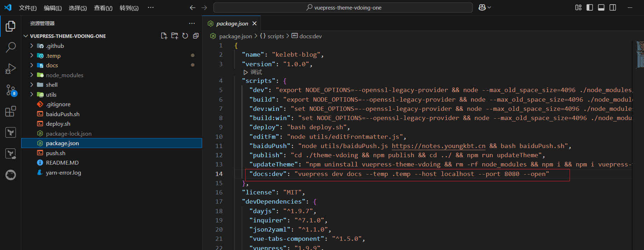
Task: Expand the node_modules folder
Action: (x=32, y=75)
